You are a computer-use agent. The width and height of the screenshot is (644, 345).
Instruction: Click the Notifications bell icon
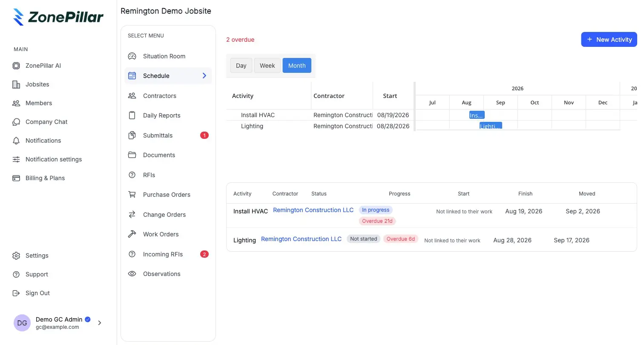[x=16, y=141]
